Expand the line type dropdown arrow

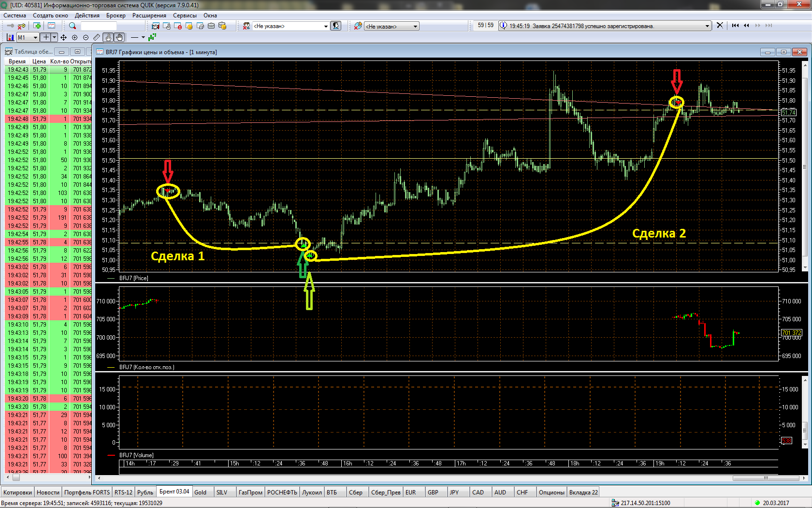tap(143, 37)
